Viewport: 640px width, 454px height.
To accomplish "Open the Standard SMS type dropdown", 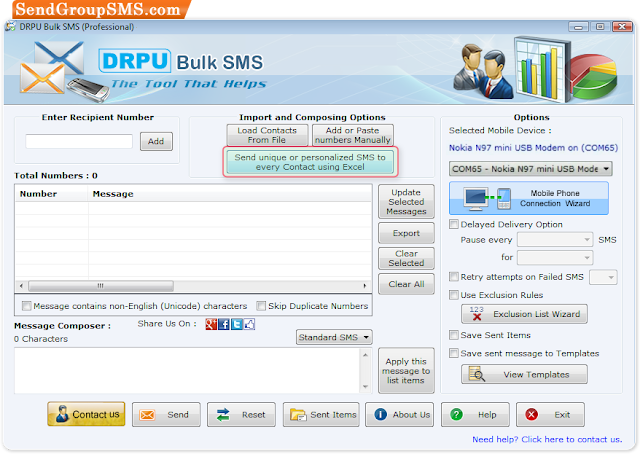I will pos(334,337).
